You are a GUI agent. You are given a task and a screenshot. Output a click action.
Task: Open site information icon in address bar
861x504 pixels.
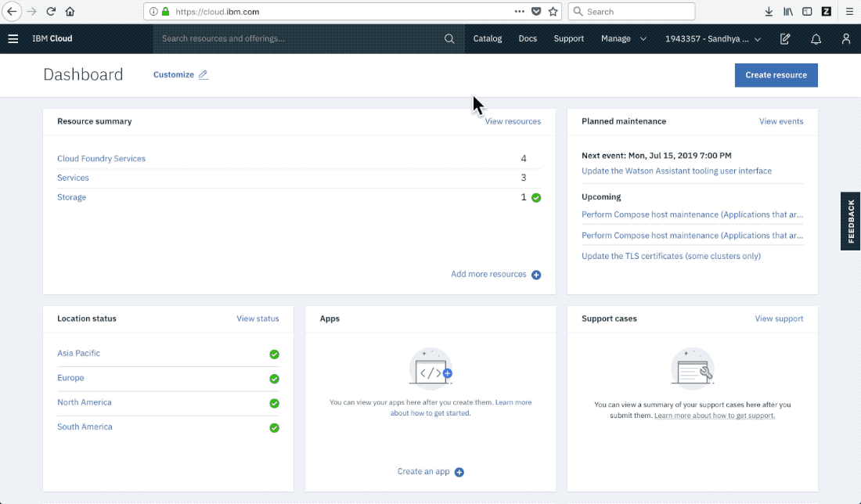pyautogui.click(x=153, y=12)
